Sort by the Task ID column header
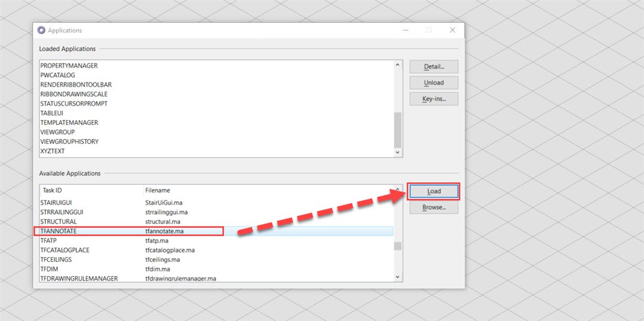644x321 pixels. 91,191
